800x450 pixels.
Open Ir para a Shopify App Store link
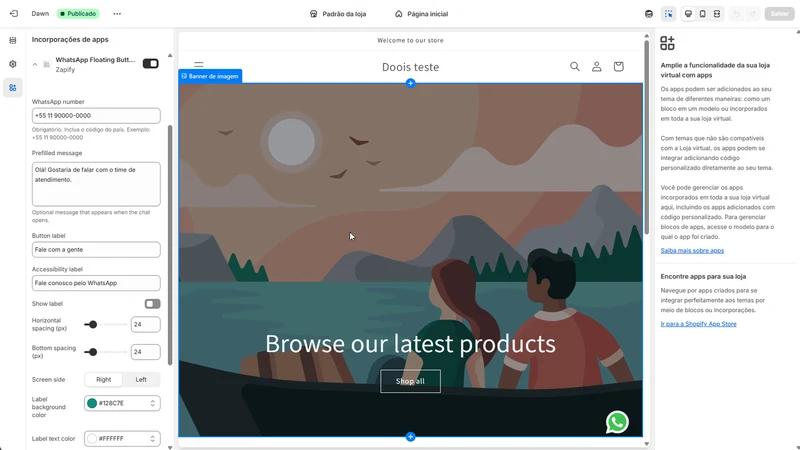(698, 324)
